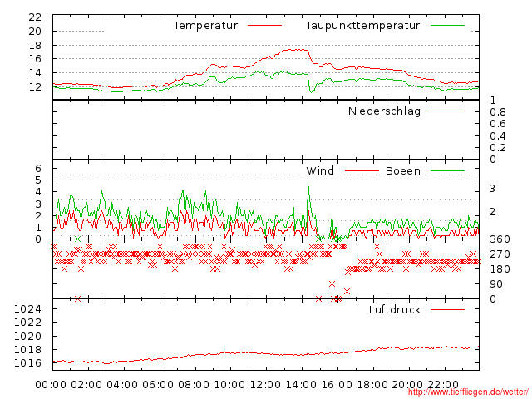Click the 0.4 precipitation axis value

(x=498, y=136)
